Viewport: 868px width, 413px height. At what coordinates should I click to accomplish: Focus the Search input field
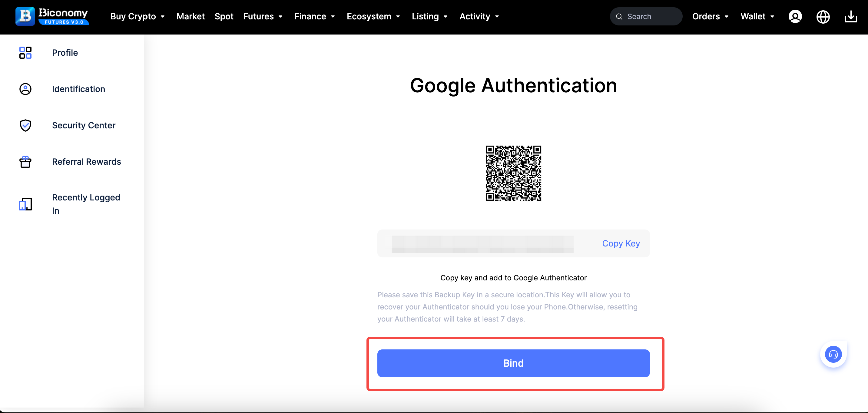point(650,17)
